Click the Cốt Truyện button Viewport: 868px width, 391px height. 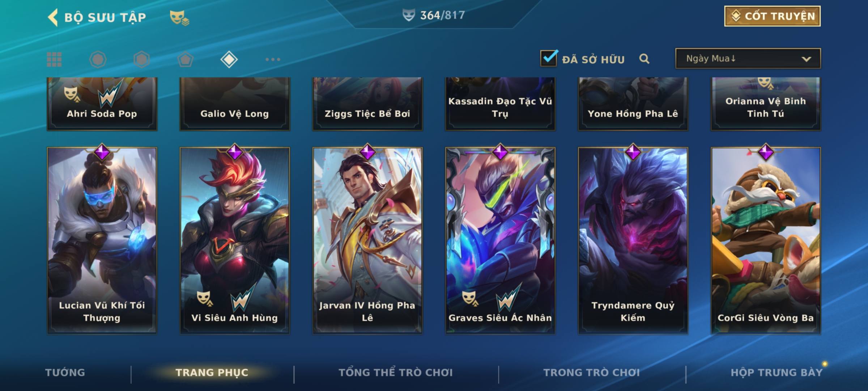click(772, 16)
